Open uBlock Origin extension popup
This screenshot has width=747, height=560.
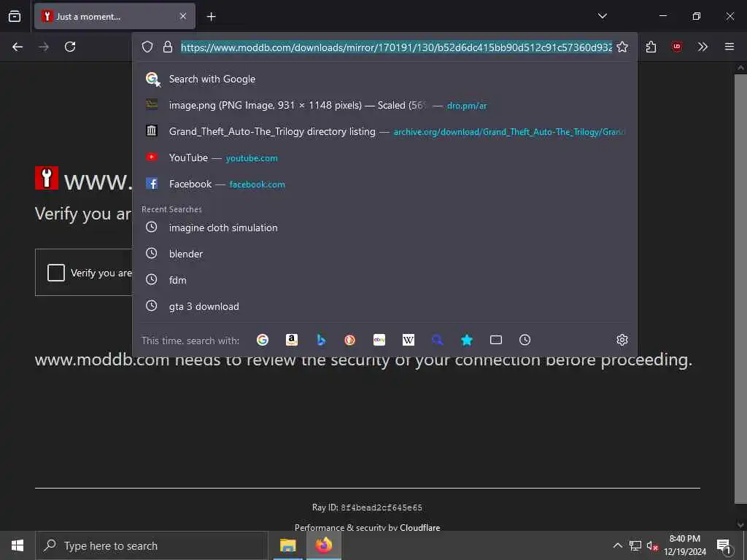point(676,47)
